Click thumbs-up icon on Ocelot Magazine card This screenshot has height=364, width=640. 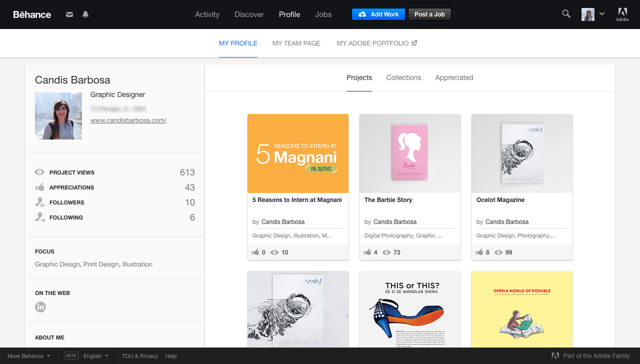pyautogui.click(x=479, y=252)
